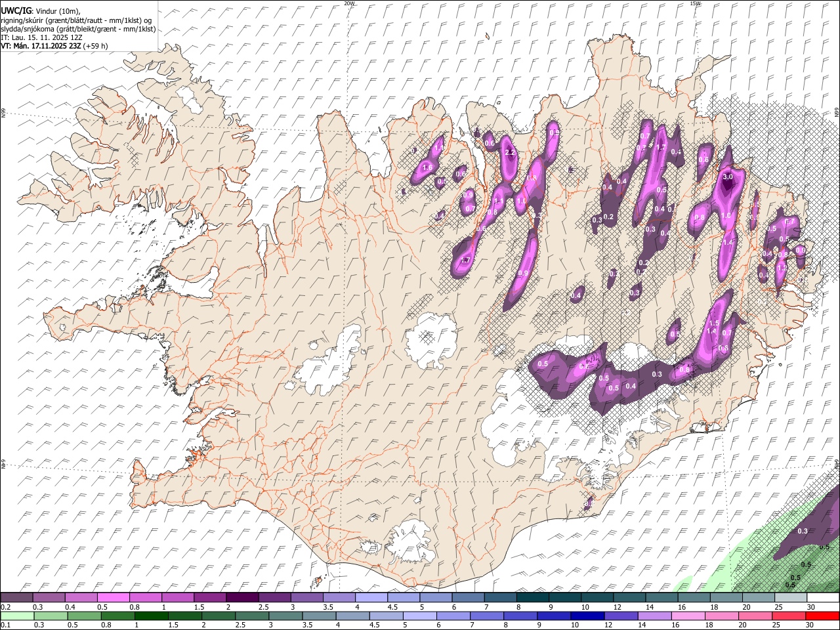Click the 14 swatch in the top legend row
This screenshot has height=630, width=840.
pyautogui.click(x=662, y=597)
